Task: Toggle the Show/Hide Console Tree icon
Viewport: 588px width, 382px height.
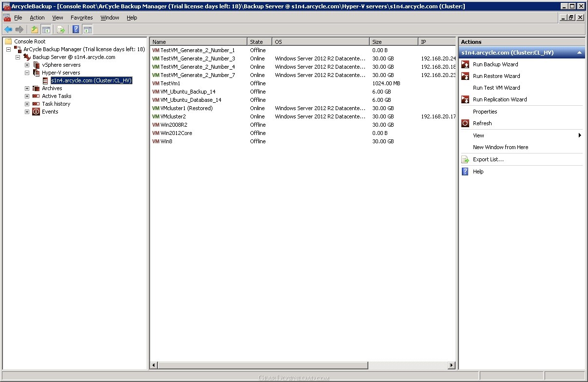Action: (x=46, y=30)
